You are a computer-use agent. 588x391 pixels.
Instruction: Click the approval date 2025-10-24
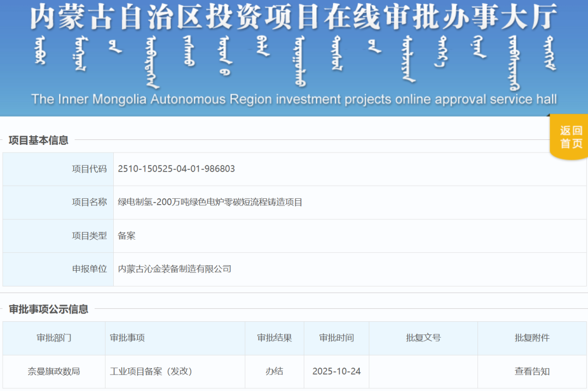tap(336, 371)
